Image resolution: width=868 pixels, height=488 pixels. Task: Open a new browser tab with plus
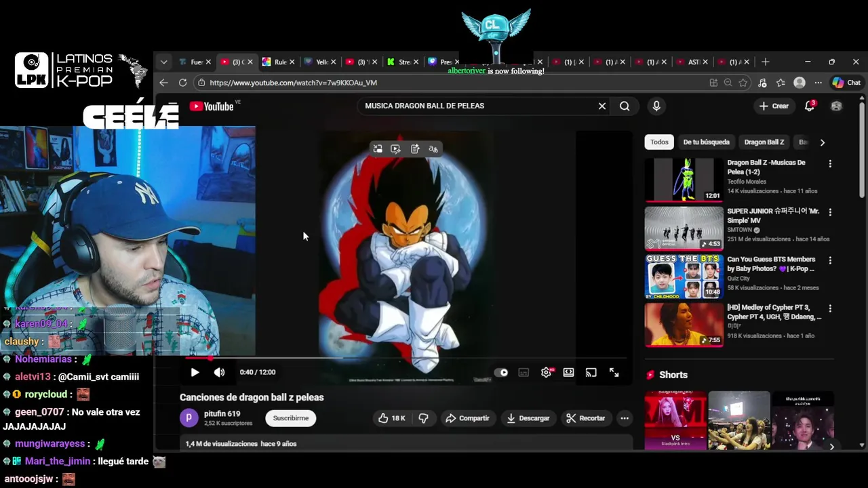766,62
